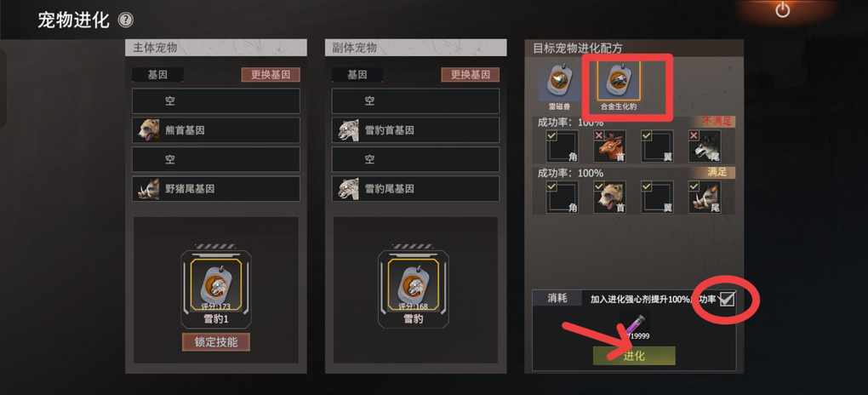Click the 雪豹尾基因 leopard tail icon
This screenshot has height=395, width=868.
[348, 189]
